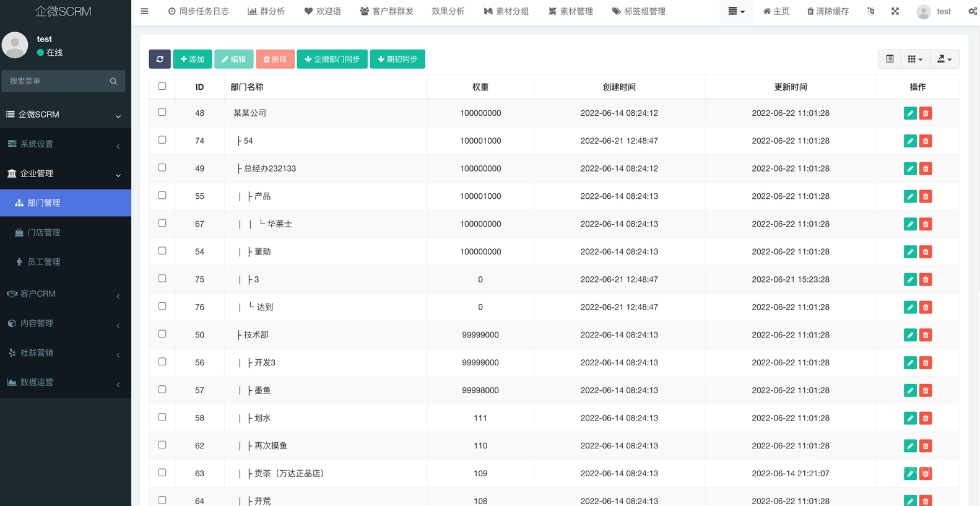Click the 搜索菜单 search input field
980x506 pixels.
click(56, 81)
